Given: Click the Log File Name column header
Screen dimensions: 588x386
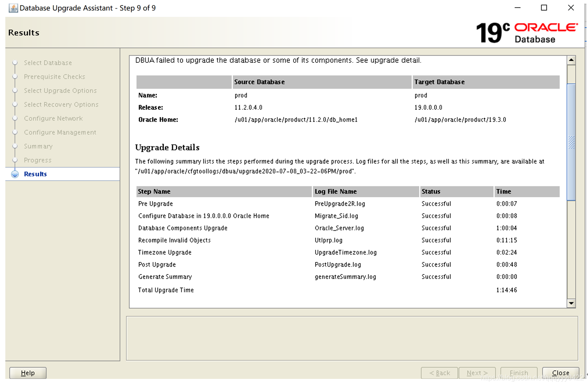Looking at the screenshot, I should click(366, 191).
